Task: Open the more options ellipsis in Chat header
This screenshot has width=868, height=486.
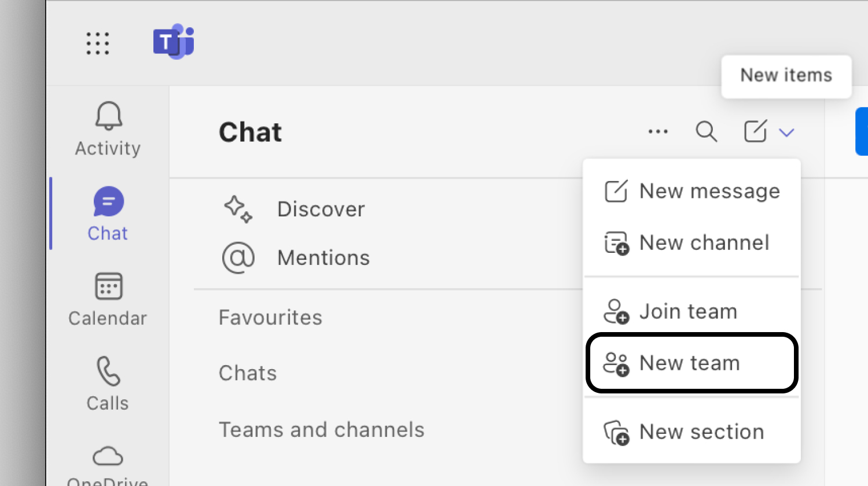Action: pyautogui.click(x=658, y=131)
